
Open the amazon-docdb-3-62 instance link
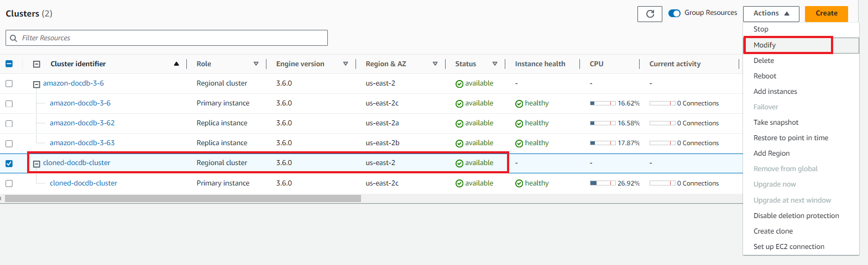(82, 123)
